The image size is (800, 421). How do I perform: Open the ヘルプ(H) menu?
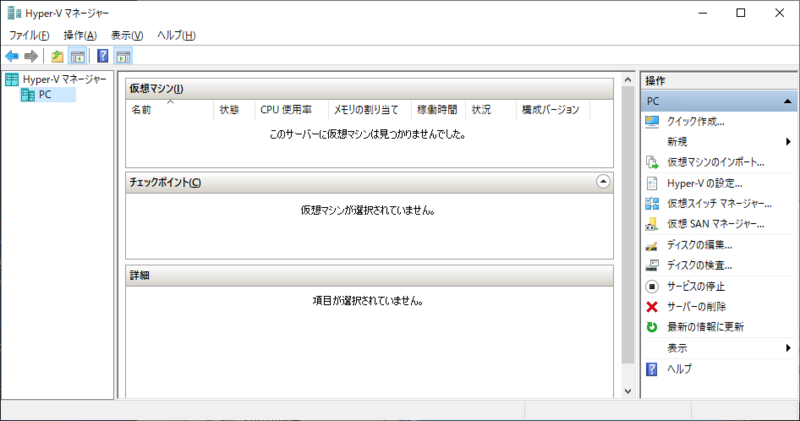(176, 35)
